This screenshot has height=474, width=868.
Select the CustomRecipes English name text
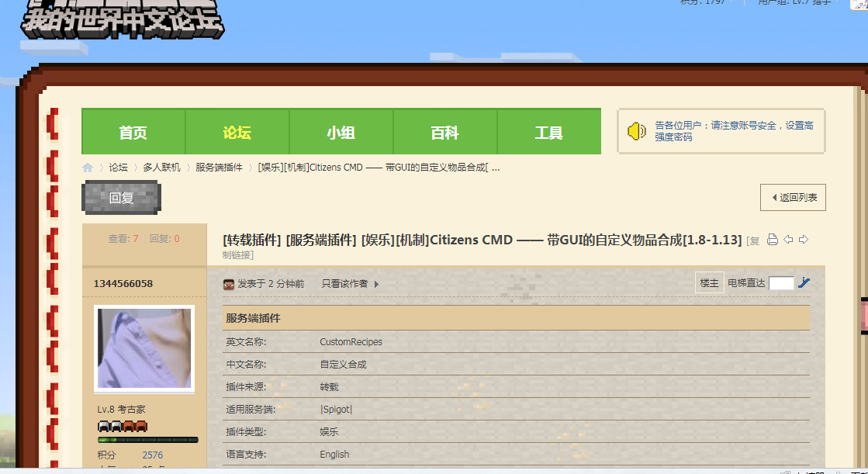pyautogui.click(x=351, y=341)
